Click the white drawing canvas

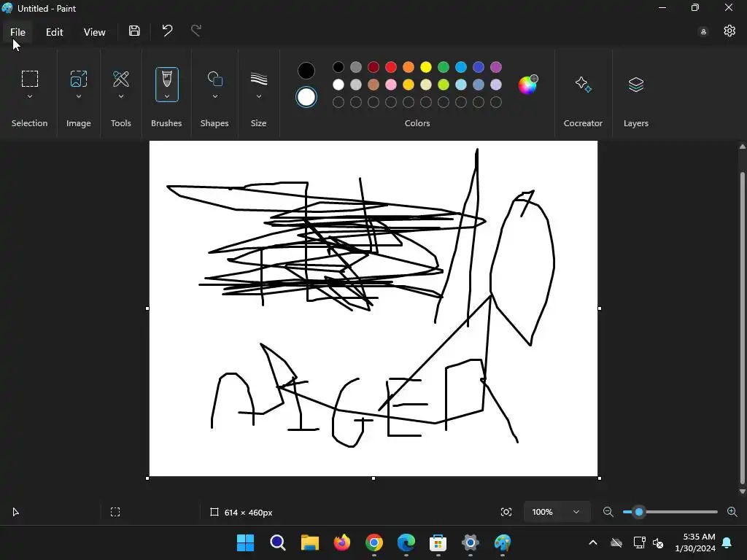(x=373, y=308)
